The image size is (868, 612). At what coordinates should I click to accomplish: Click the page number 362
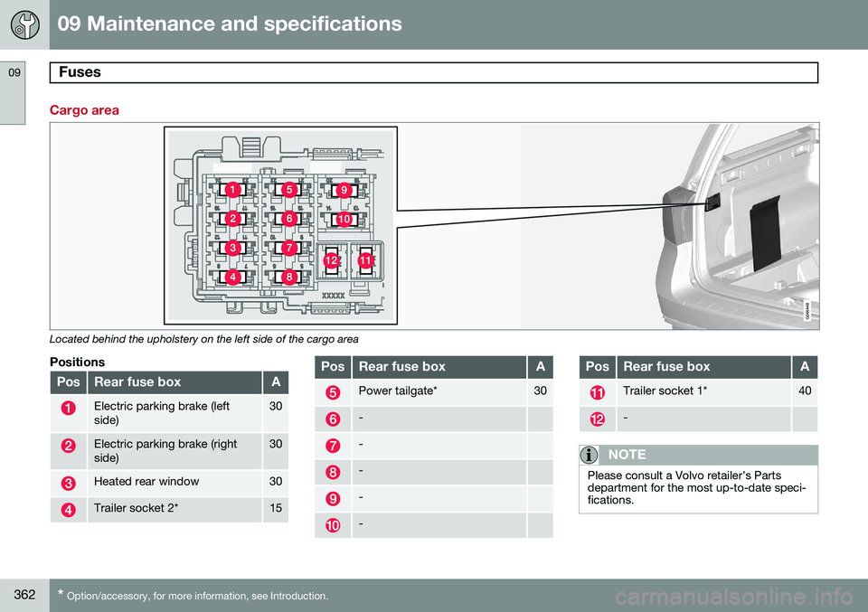click(24, 595)
